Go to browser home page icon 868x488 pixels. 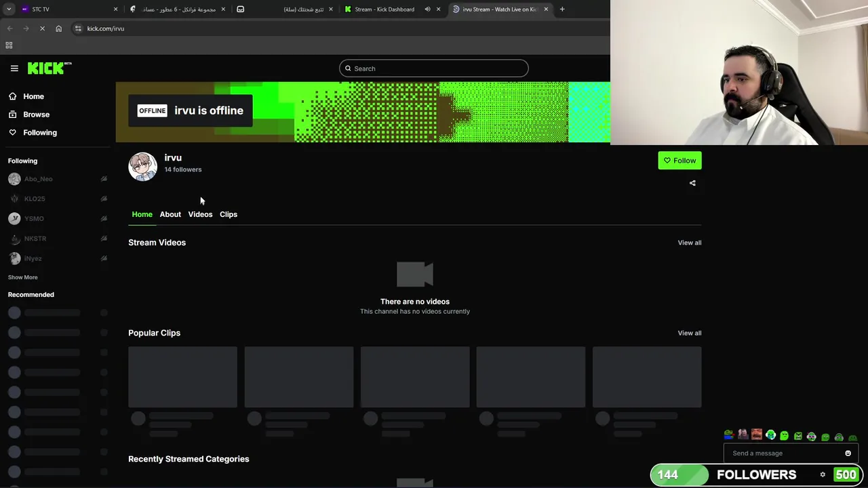tap(58, 28)
